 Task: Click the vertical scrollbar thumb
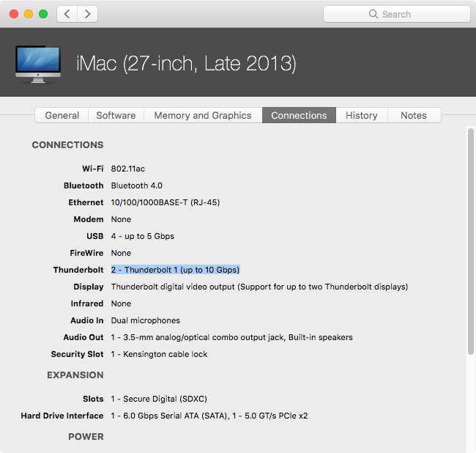pyautogui.click(x=471, y=241)
